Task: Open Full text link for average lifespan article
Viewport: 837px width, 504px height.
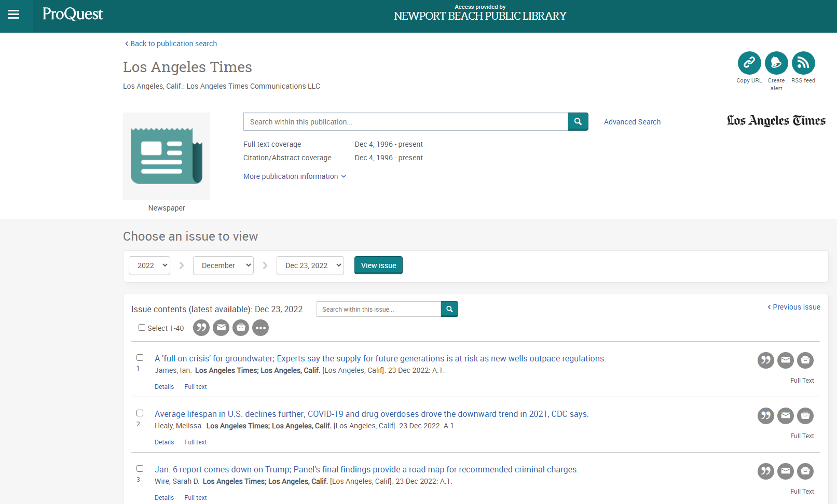Action: point(196,442)
